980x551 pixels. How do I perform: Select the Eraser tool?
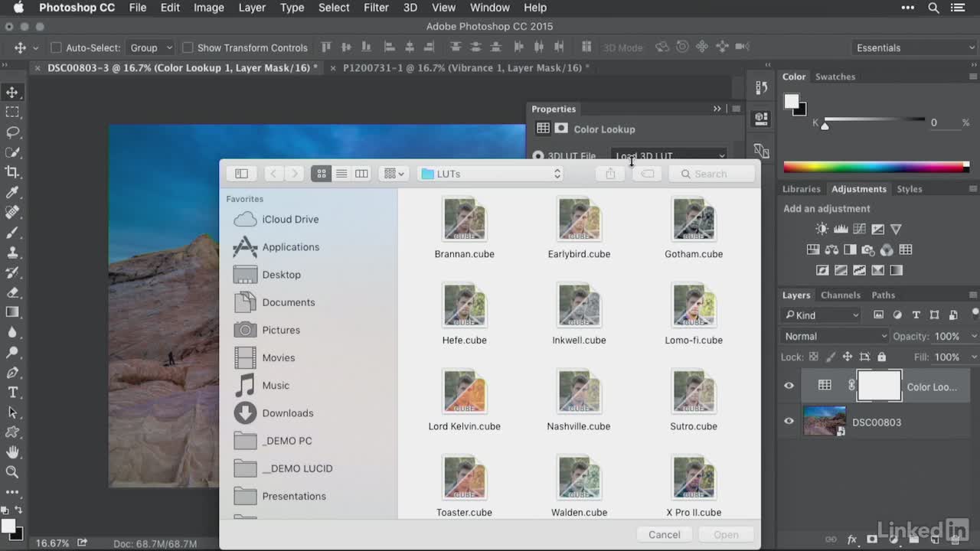(12, 292)
